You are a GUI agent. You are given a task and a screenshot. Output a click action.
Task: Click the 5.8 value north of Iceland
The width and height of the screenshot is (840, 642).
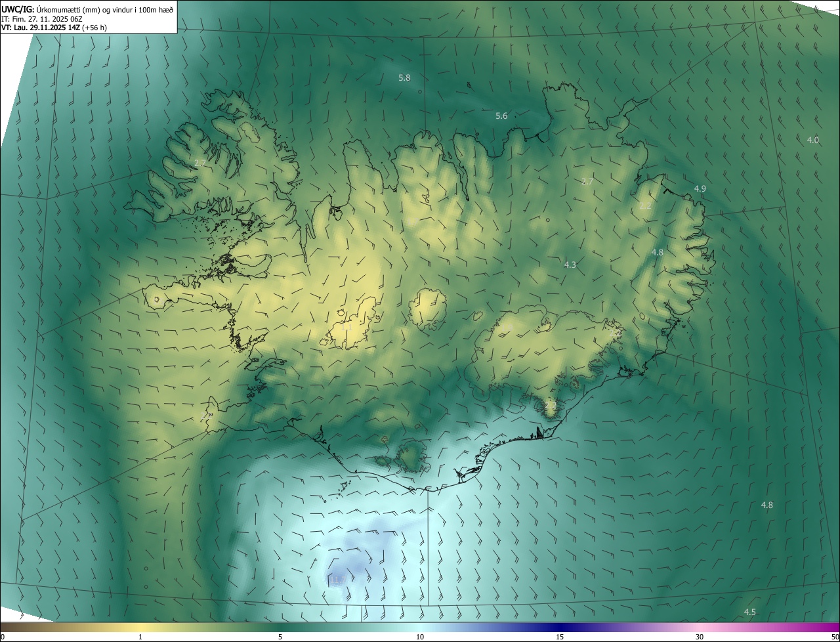404,77
